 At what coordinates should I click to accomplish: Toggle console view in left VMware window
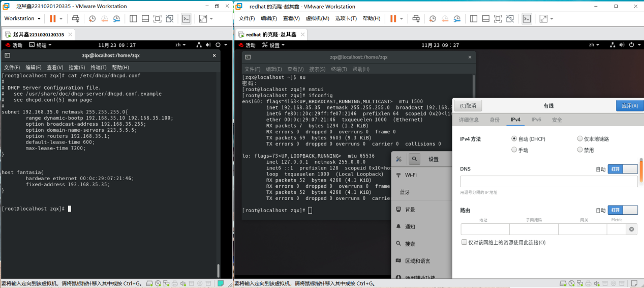click(187, 18)
